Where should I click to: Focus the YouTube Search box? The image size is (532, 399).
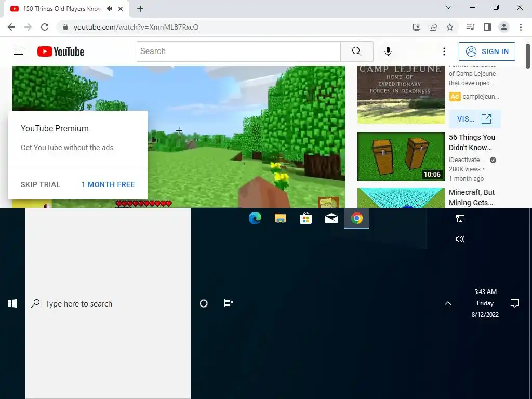point(238,51)
